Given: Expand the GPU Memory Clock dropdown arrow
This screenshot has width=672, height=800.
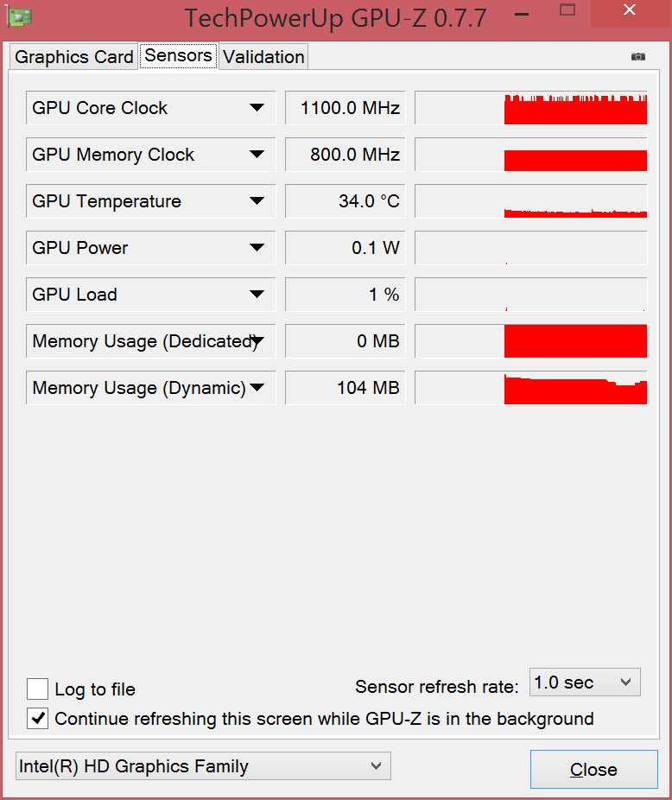Looking at the screenshot, I should (x=257, y=155).
